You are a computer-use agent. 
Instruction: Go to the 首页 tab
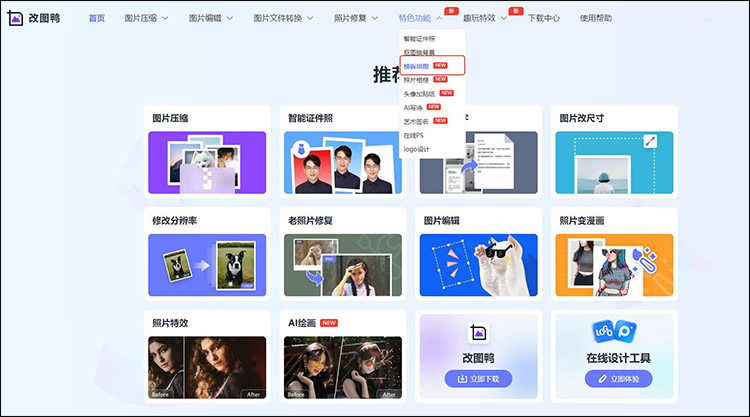point(96,19)
